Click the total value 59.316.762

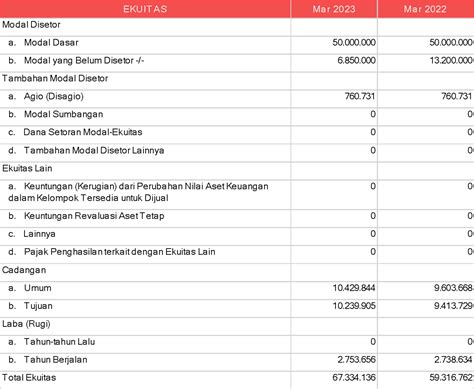point(452,378)
